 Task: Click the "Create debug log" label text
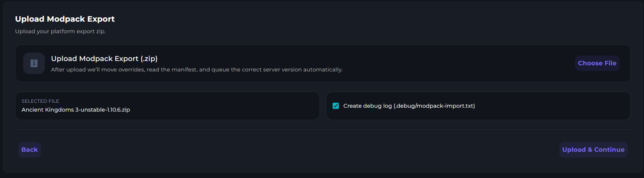click(367, 106)
